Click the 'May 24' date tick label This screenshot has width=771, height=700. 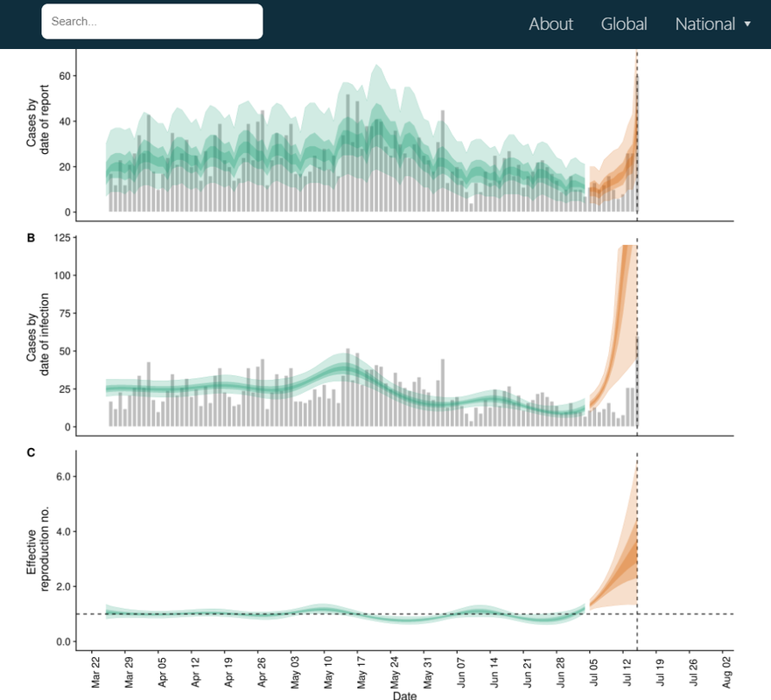[x=395, y=672]
